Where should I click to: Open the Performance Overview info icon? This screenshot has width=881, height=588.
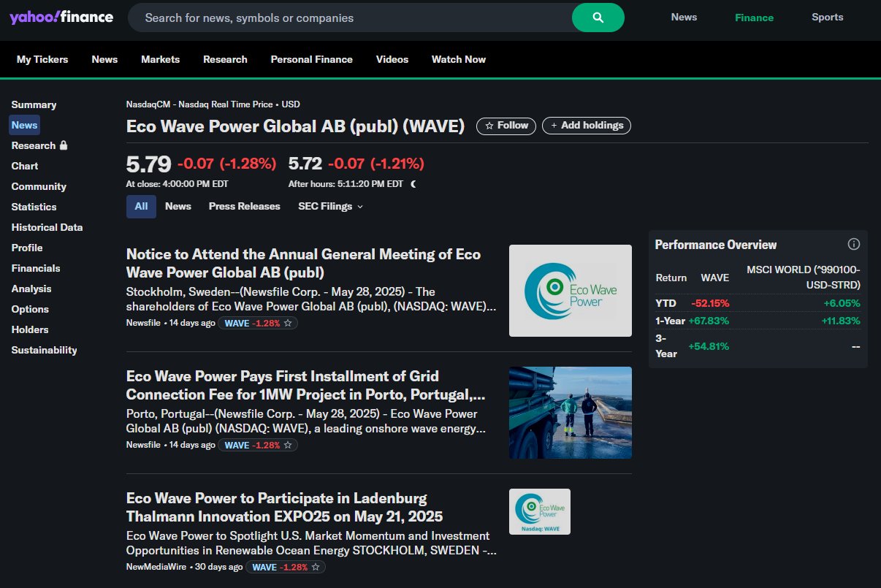853,244
